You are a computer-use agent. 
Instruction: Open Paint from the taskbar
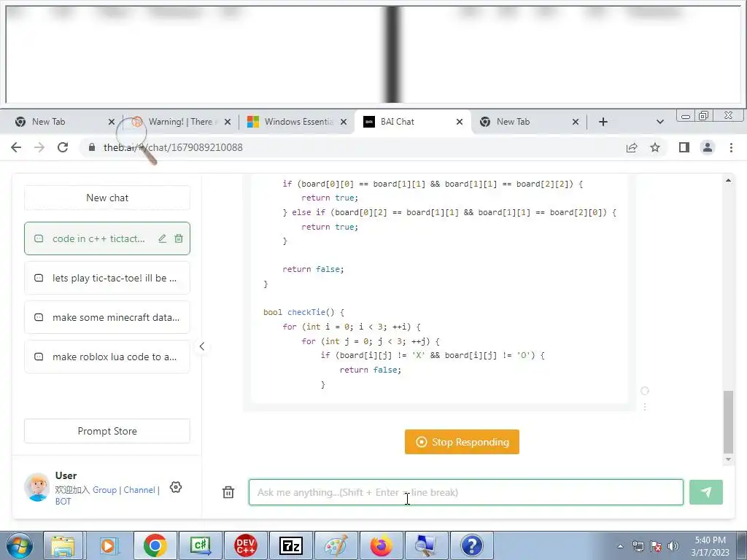[336, 545]
